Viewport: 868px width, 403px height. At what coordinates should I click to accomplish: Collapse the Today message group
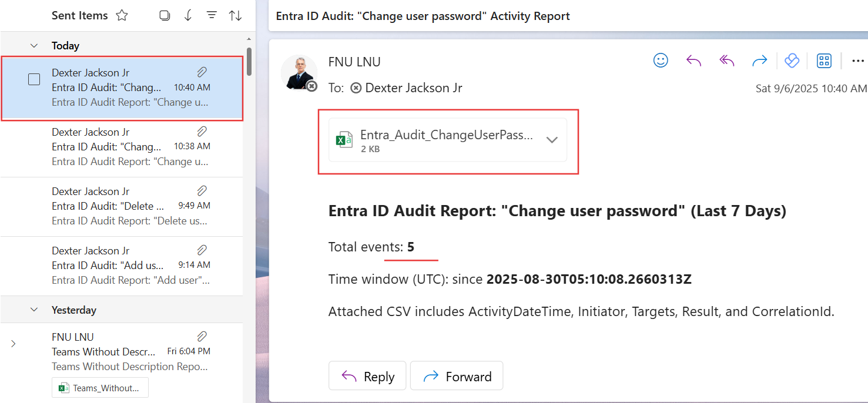pos(34,46)
